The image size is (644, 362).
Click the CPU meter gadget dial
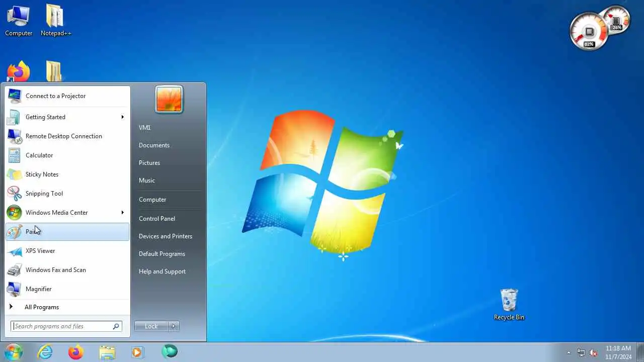[589, 32]
